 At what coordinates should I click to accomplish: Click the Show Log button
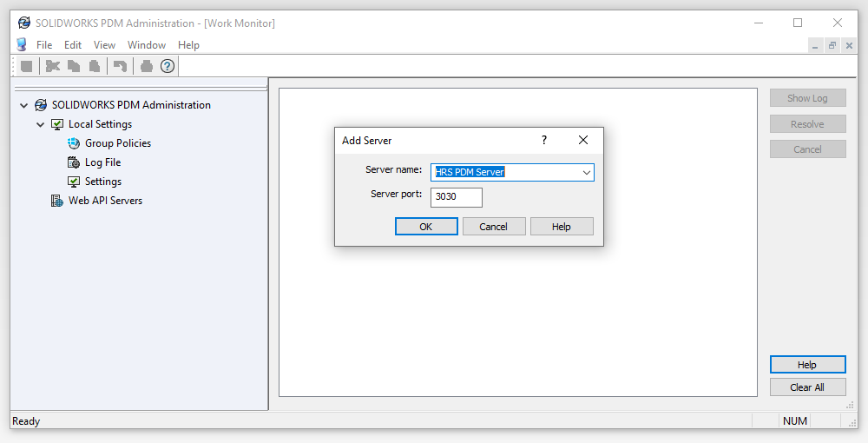point(807,98)
